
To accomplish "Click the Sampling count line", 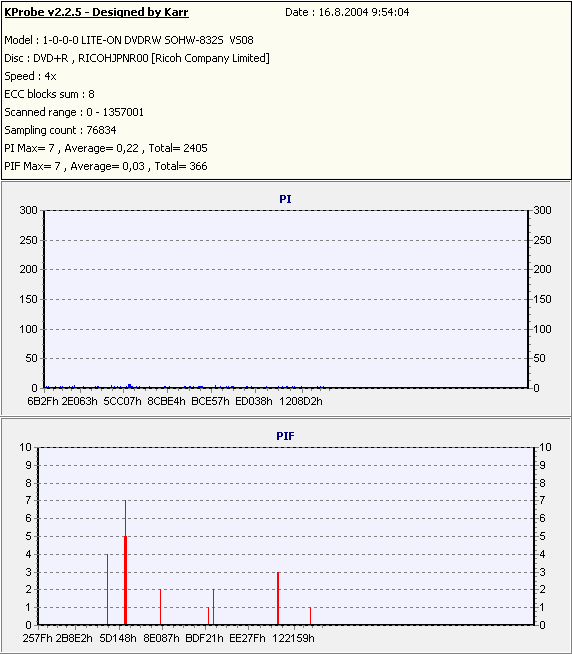I will pyautogui.click(x=60, y=130).
